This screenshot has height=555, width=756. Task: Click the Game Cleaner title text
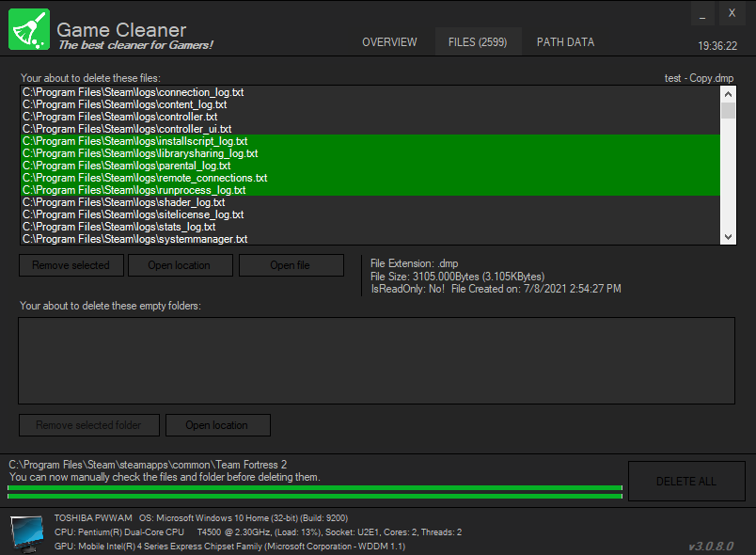(x=121, y=30)
